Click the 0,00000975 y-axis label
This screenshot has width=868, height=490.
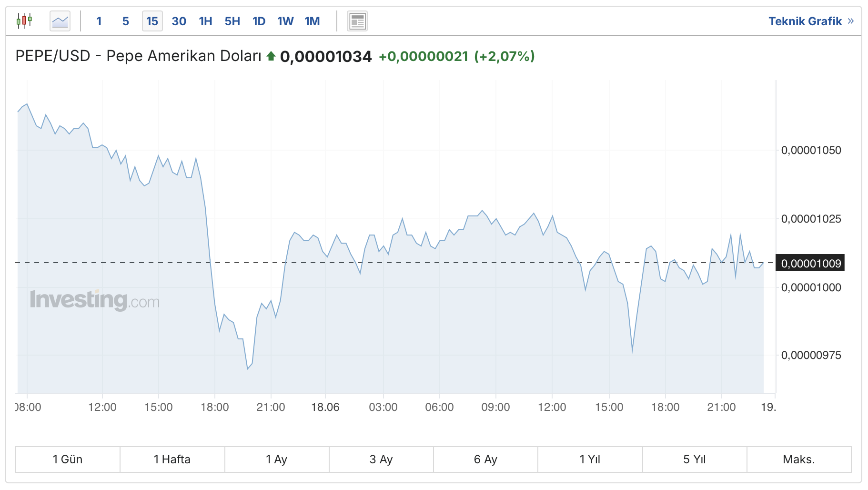pyautogui.click(x=811, y=355)
